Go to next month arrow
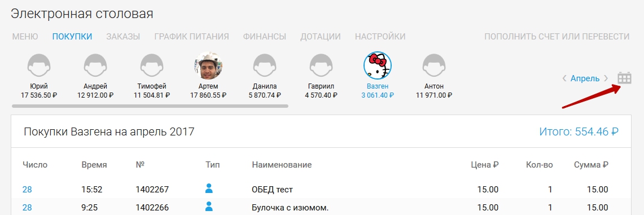644x215 pixels. click(606, 78)
